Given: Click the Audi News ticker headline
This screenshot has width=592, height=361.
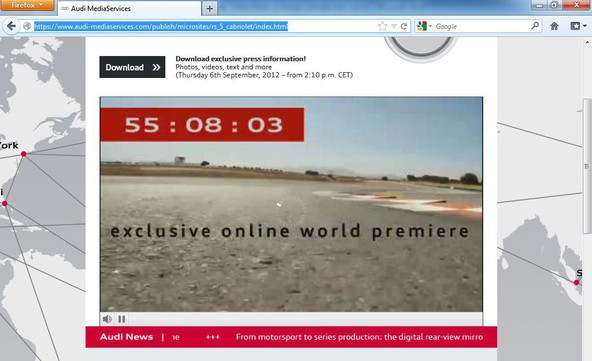Looking at the screenshot, I should point(359,337).
